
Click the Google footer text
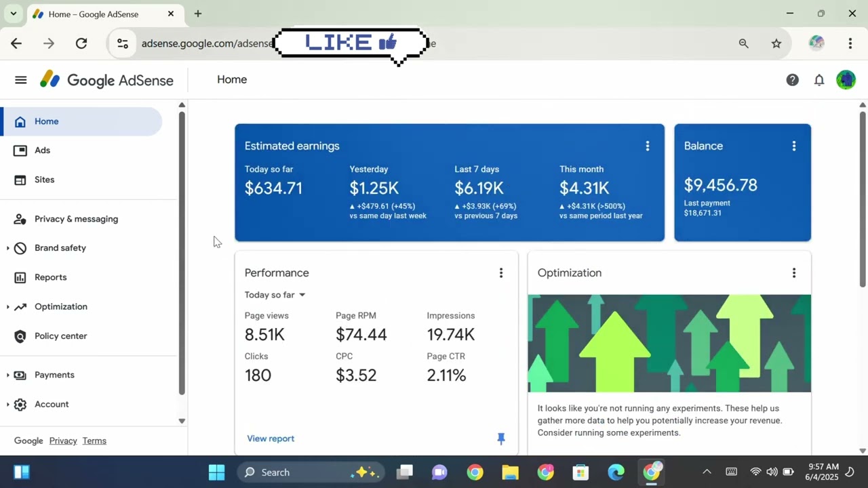28,441
